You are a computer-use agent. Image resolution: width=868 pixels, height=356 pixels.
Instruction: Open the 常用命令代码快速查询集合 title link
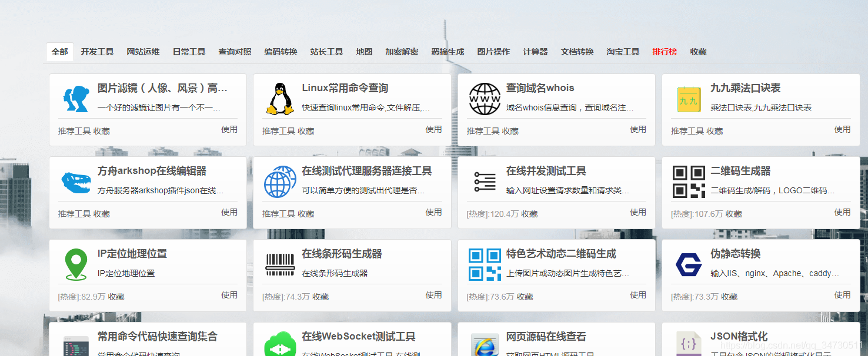pyautogui.click(x=158, y=337)
